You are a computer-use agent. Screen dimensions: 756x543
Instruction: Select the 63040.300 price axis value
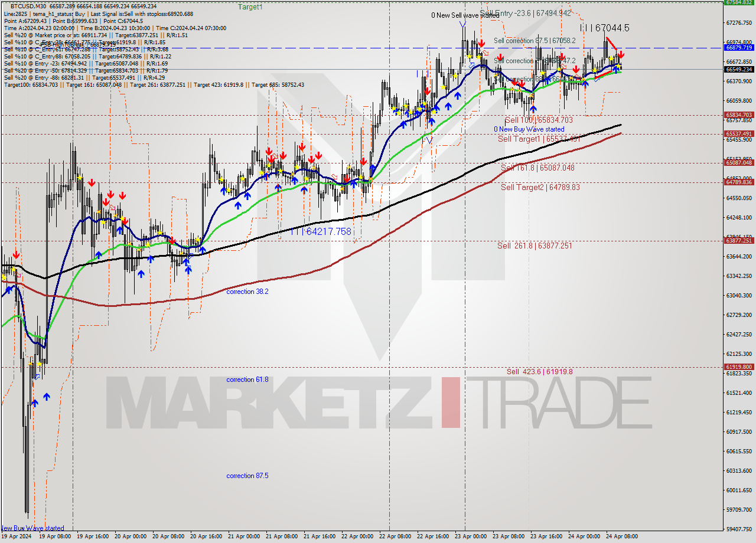tap(739, 296)
